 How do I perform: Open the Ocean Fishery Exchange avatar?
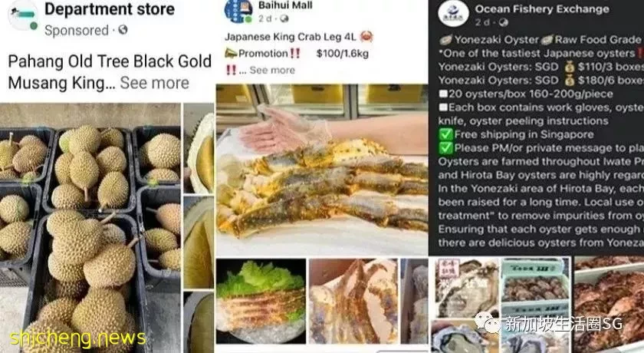(453, 14)
